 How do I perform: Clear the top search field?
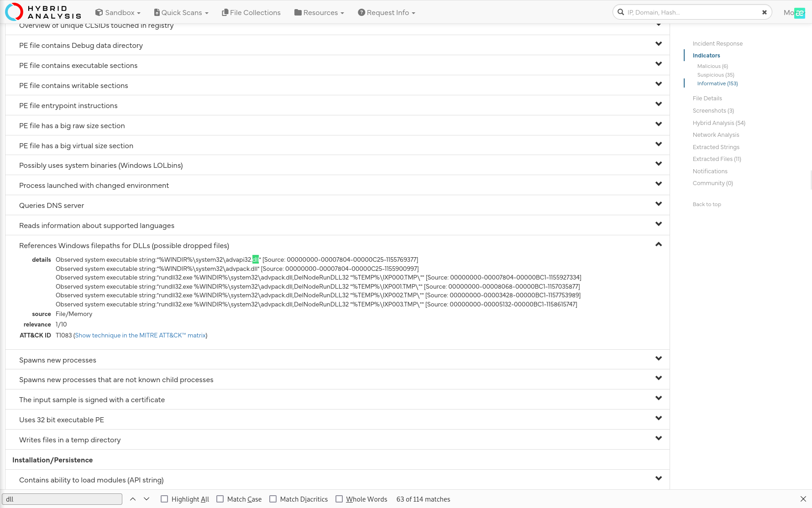[x=765, y=12]
